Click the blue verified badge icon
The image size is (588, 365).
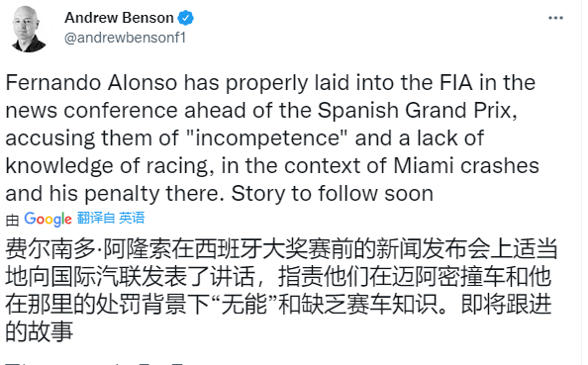click(x=185, y=18)
